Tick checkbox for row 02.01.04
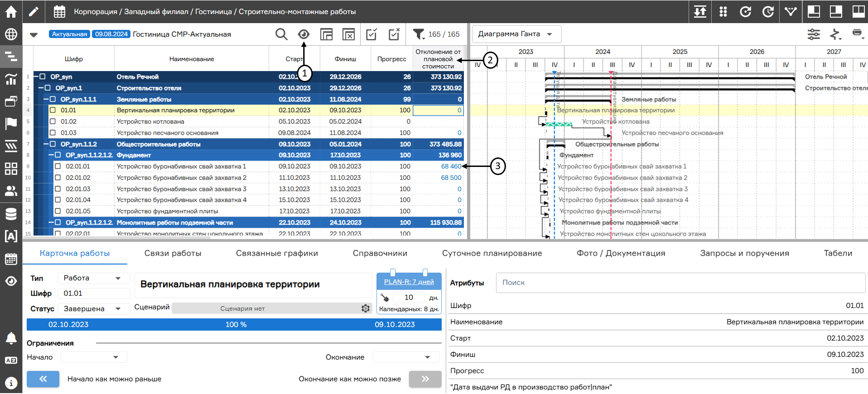 pyautogui.click(x=57, y=199)
